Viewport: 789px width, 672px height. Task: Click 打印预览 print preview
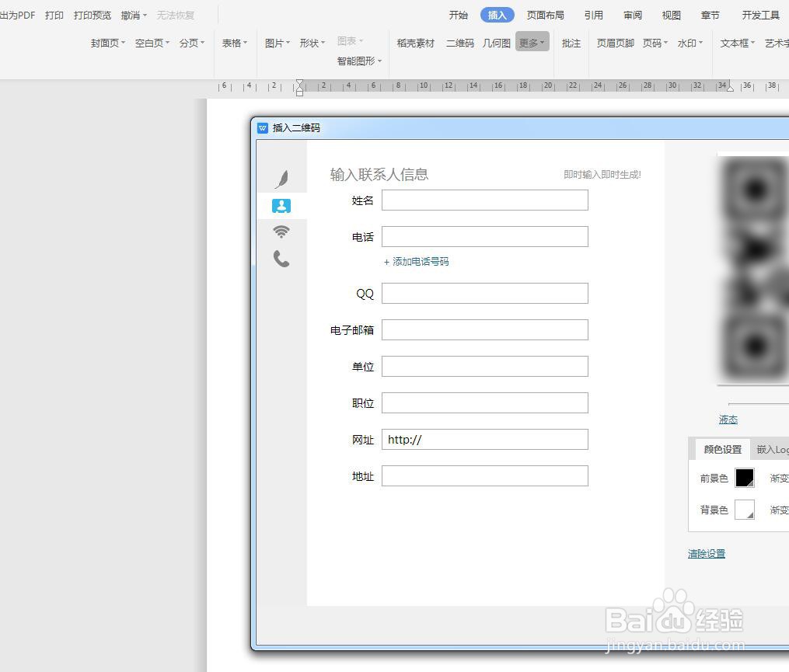point(92,16)
